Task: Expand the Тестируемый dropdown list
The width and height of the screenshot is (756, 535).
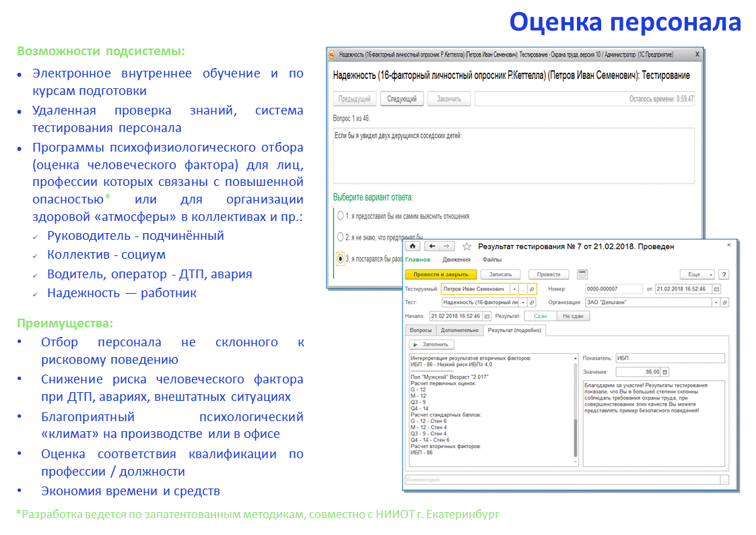Action: click(514, 289)
